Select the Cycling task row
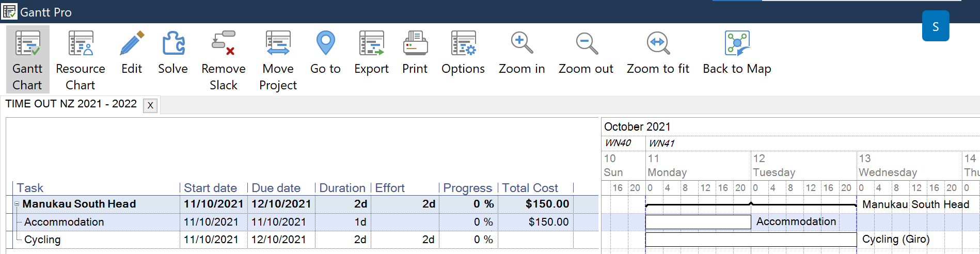 42,240
